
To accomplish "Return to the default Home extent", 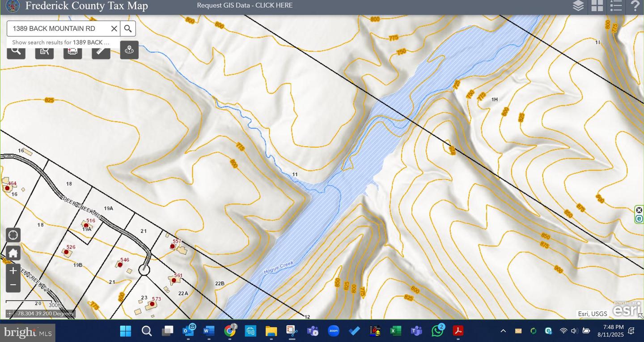I will coord(13,253).
